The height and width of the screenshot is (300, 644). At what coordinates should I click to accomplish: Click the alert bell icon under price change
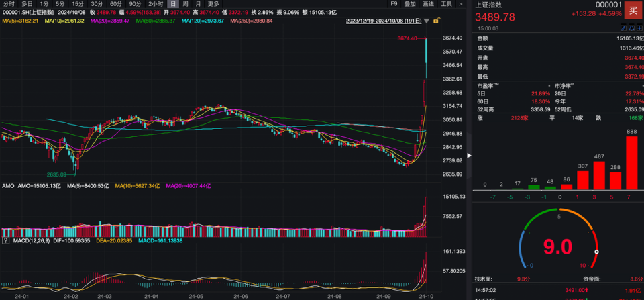(629, 29)
